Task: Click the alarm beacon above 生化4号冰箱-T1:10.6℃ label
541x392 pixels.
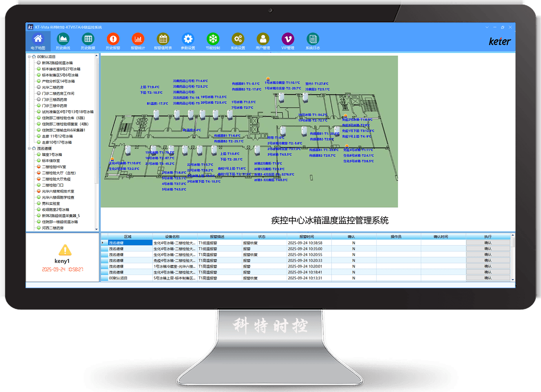Action: tap(111, 160)
